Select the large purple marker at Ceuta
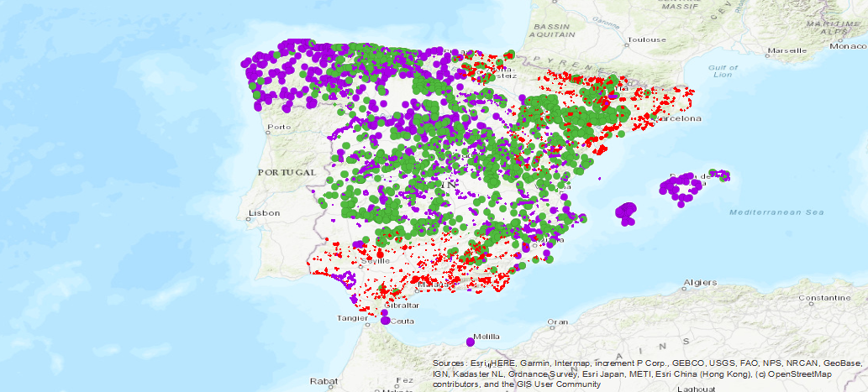 (x=385, y=320)
